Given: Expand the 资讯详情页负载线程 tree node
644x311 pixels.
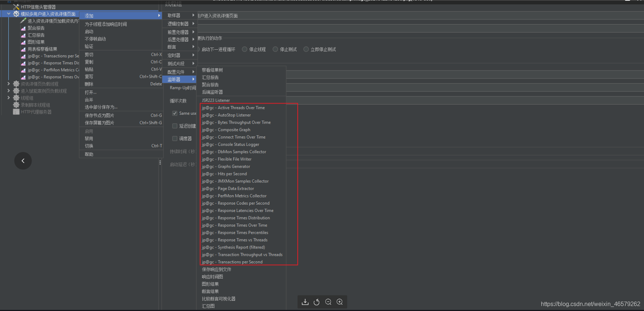Looking at the screenshot, I should click(9, 84).
